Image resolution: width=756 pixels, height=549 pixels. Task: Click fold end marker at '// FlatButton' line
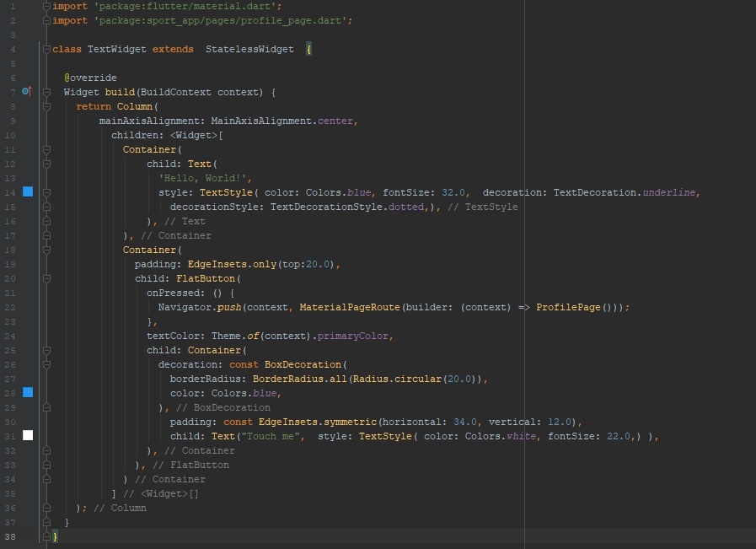pyautogui.click(x=46, y=465)
